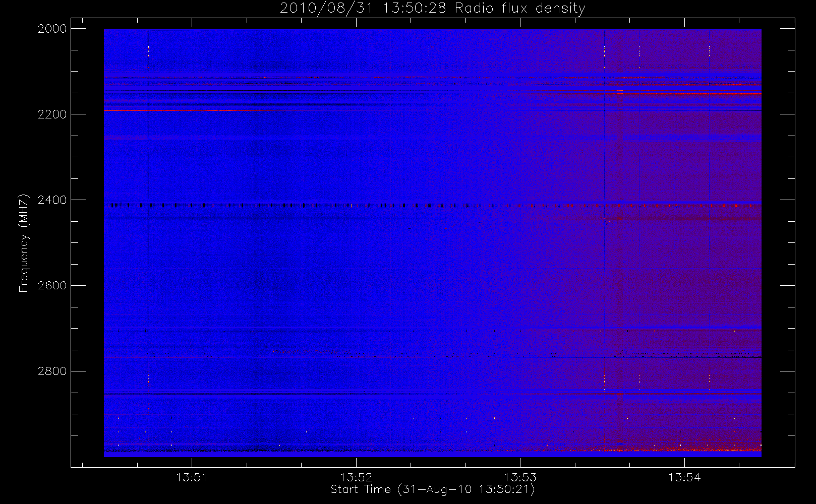816x504 pixels.
Task: Click the 2800 frequency tick label
Action: coord(52,371)
